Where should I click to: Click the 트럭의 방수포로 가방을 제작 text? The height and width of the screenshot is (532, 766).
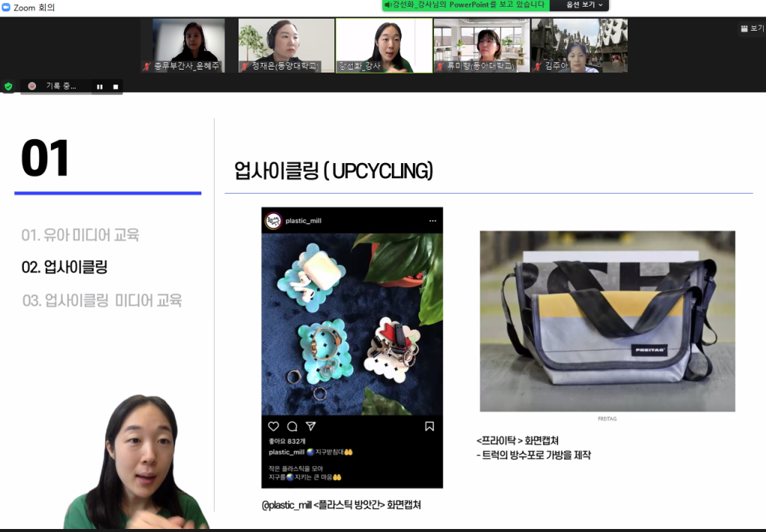[533, 455]
